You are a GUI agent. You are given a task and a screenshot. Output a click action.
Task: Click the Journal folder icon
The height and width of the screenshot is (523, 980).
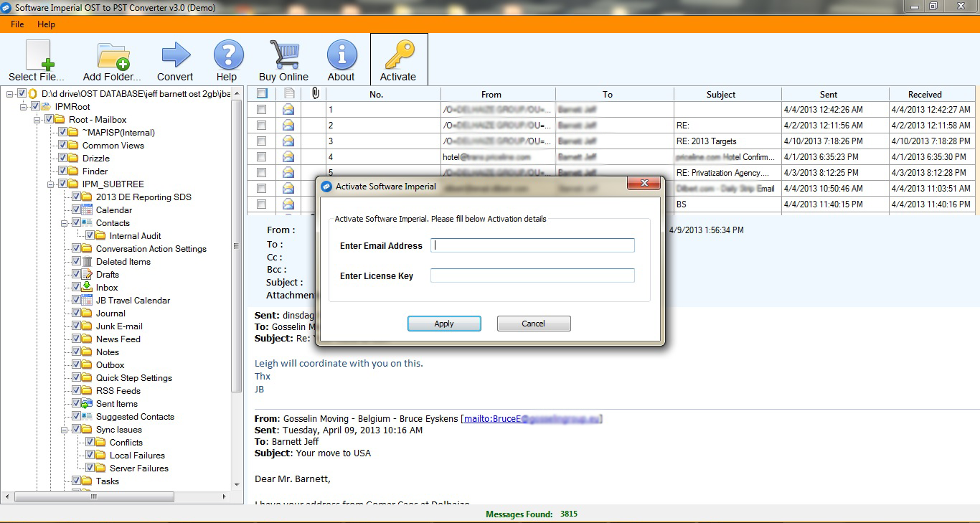88,313
